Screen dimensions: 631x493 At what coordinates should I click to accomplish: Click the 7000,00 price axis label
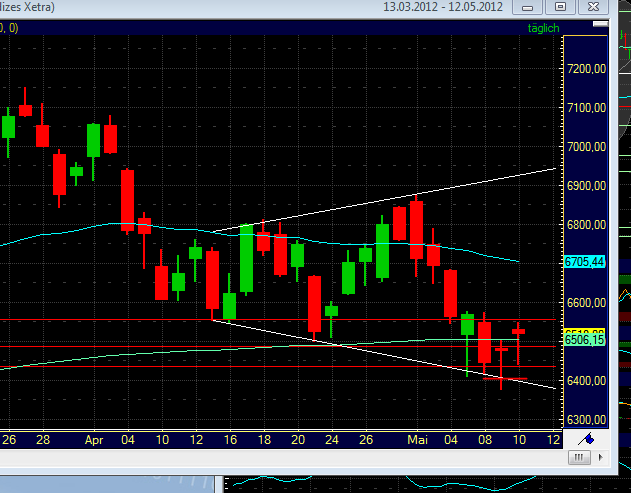point(586,147)
